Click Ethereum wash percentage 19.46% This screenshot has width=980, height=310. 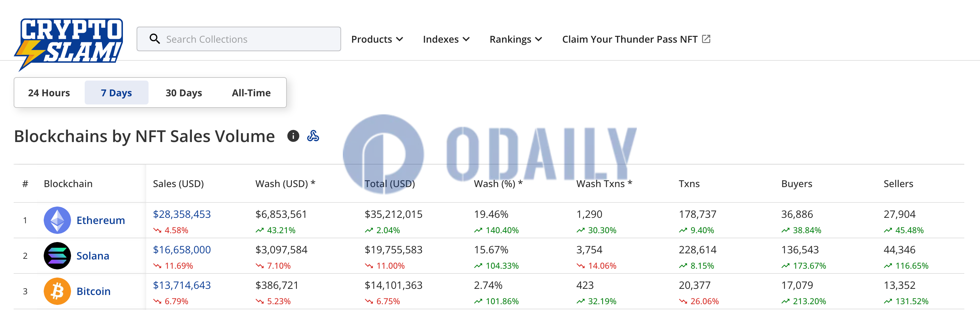click(491, 214)
